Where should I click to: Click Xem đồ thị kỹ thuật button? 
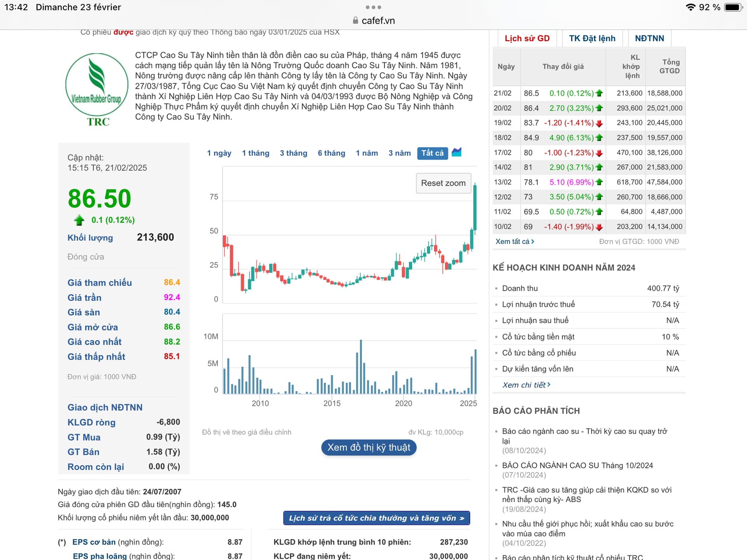[368, 448]
